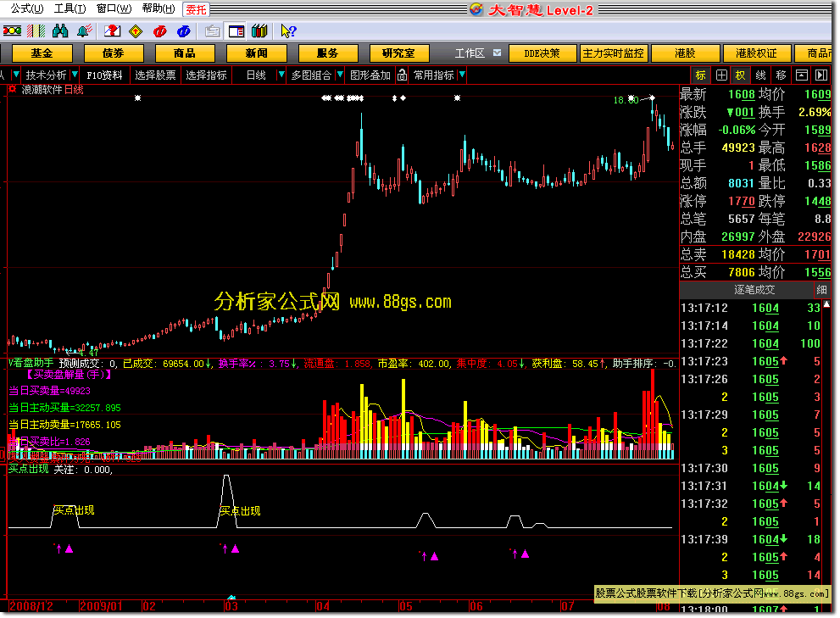Click 选择股票 in chart toolbar

155,75
